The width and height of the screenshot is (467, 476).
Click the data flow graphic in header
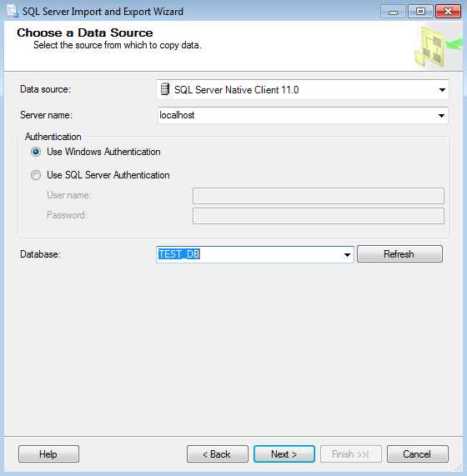(438, 47)
